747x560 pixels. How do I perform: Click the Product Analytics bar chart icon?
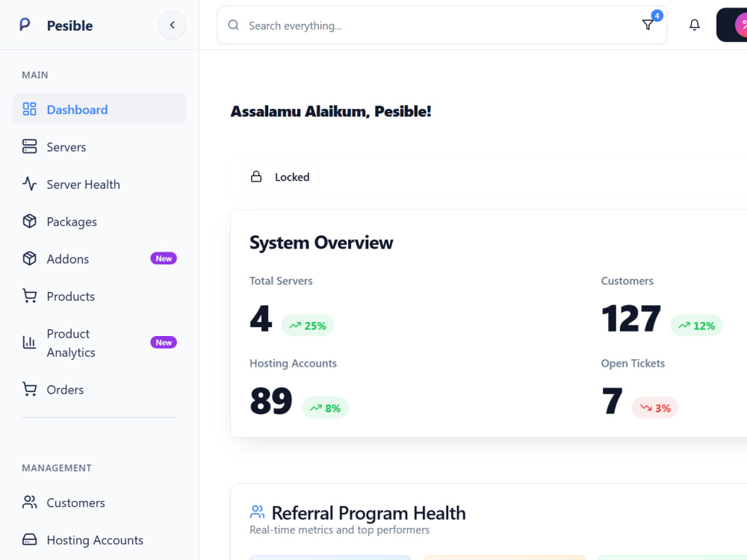pos(30,343)
